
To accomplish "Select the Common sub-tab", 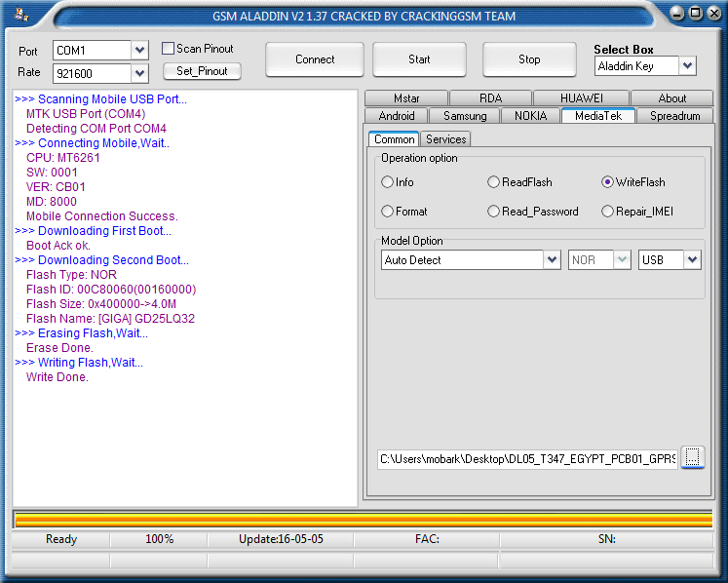I will (394, 138).
